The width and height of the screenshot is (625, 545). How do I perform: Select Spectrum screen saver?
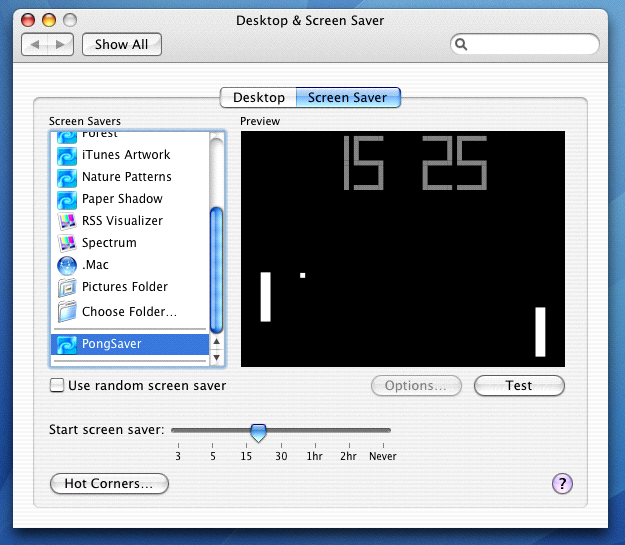coord(130,242)
